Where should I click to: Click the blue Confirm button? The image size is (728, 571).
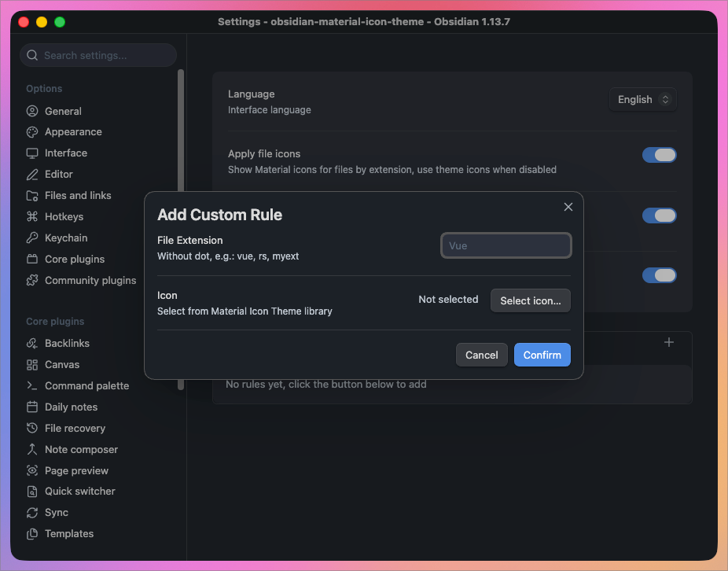[542, 355]
